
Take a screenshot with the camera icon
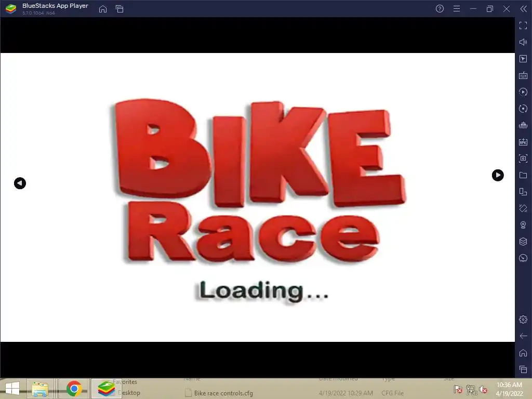(x=523, y=158)
